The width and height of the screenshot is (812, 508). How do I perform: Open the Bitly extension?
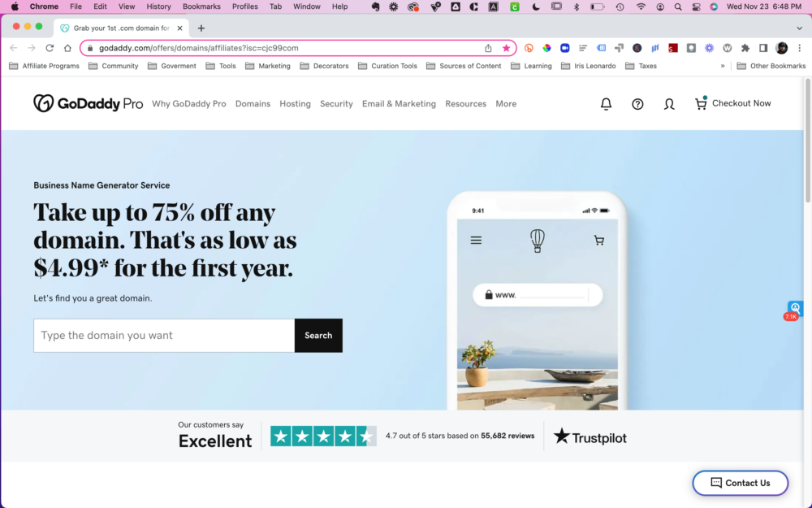pyautogui.click(x=529, y=48)
